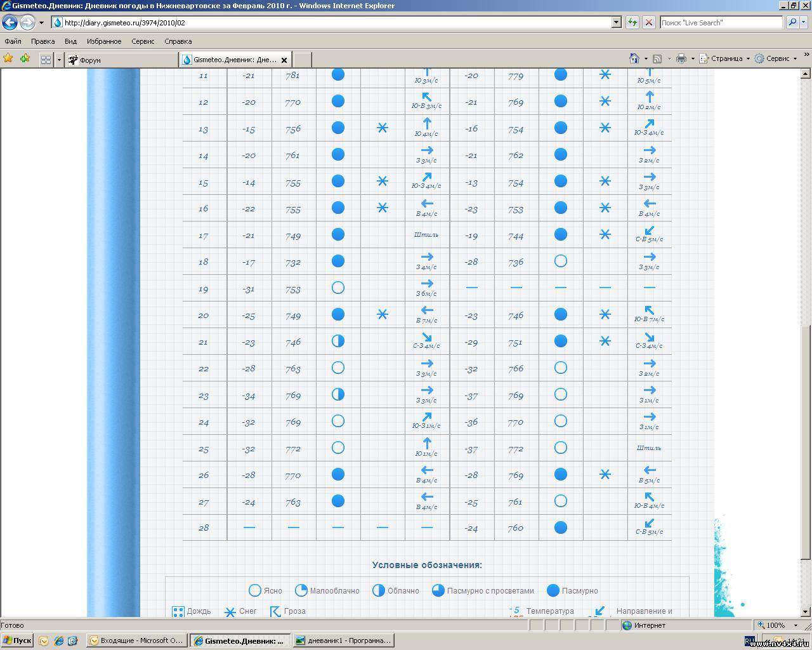
Task: Open the search provider options dropdown
Action: [x=804, y=23]
